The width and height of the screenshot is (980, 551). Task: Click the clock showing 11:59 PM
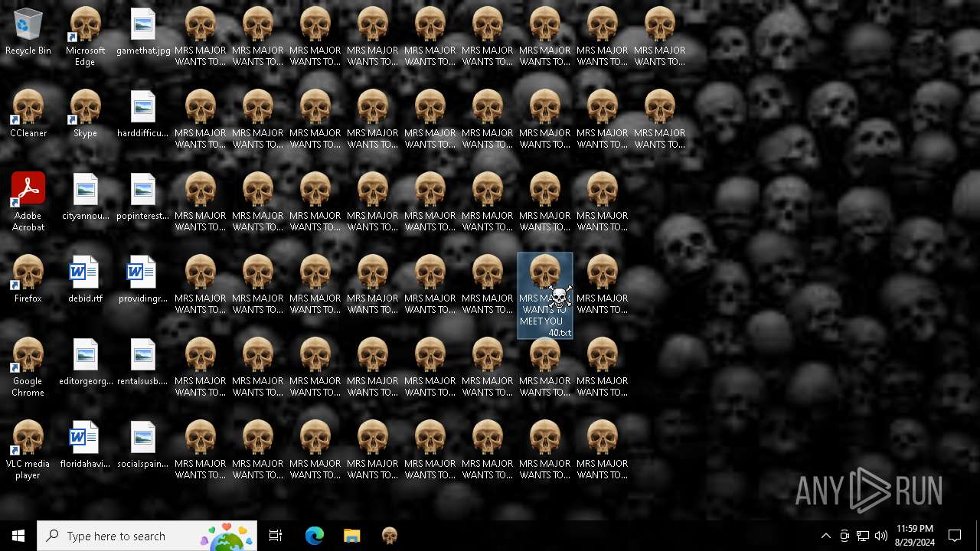[915, 536]
